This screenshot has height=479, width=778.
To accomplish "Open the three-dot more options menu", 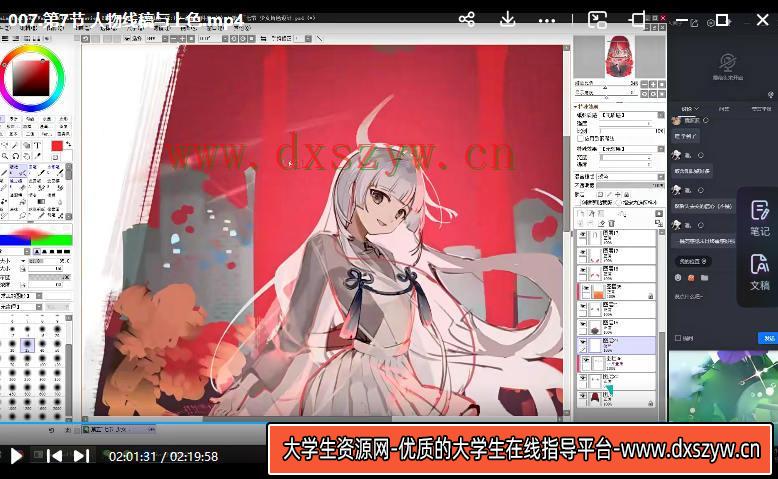I will click(x=546, y=21).
